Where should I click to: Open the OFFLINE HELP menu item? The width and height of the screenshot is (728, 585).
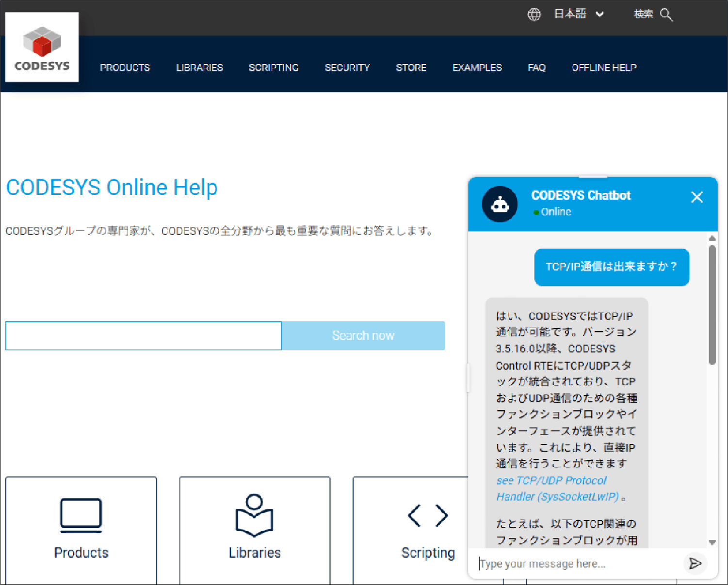click(x=604, y=67)
